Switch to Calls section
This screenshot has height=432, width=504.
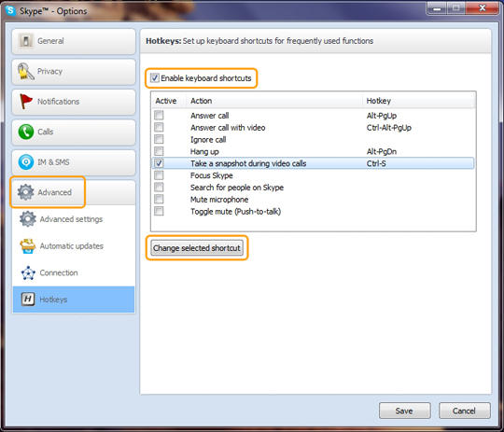coord(74,132)
